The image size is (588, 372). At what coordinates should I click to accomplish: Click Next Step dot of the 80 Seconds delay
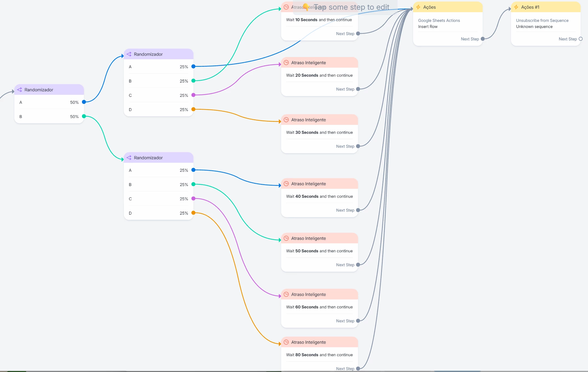click(x=358, y=369)
